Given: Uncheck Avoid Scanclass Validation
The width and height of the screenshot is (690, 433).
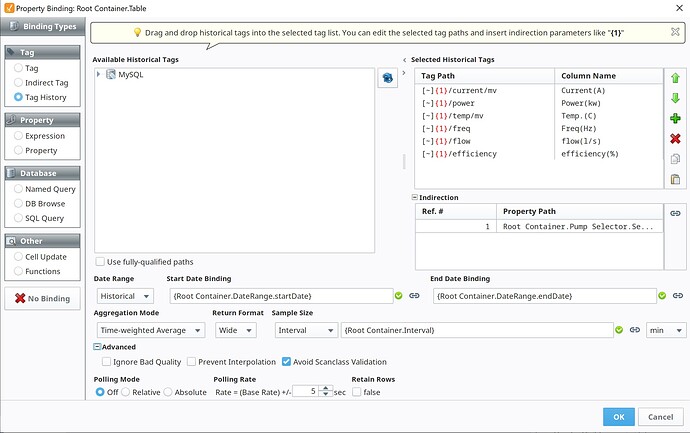Looking at the screenshot, I should tap(286, 362).
